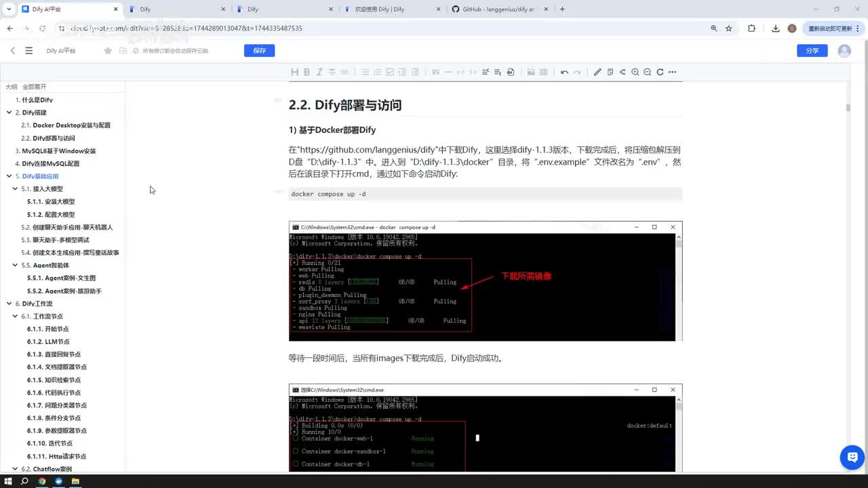Toggle strikethrough formatting

coord(332,72)
